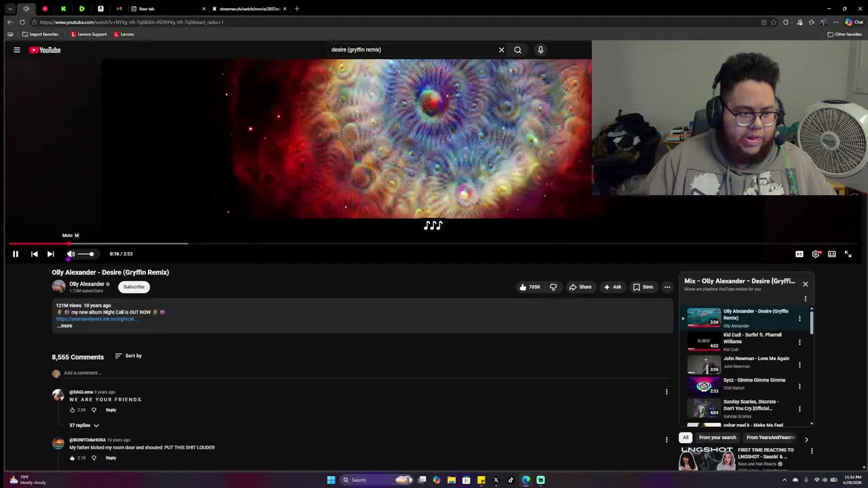Play Kid Cudi - Surfin' from the mix
The image size is (868, 488).
741,342
